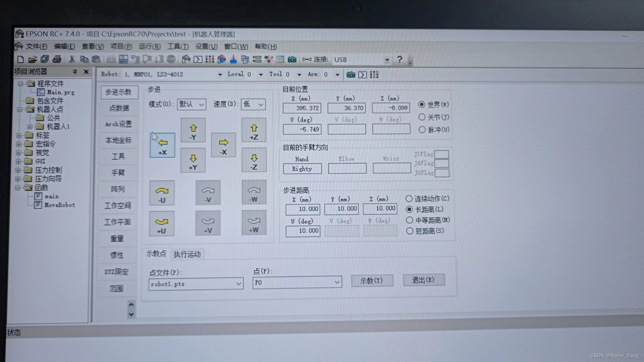Open the 速度 speed dropdown
644x362 pixels.
point(253,105)
